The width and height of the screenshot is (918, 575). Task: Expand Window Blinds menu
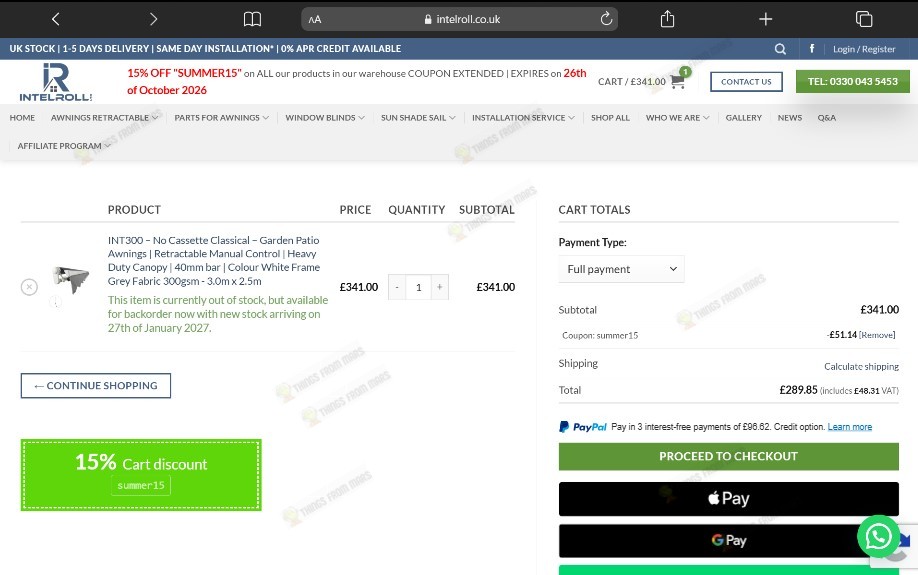(x=325, y=118)
